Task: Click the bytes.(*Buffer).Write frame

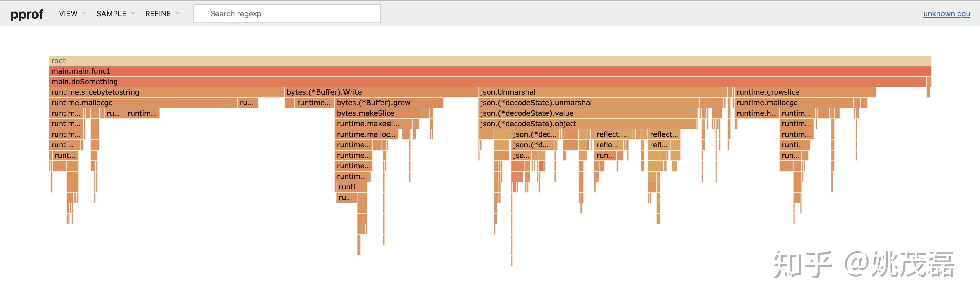Action: point(381,92)
